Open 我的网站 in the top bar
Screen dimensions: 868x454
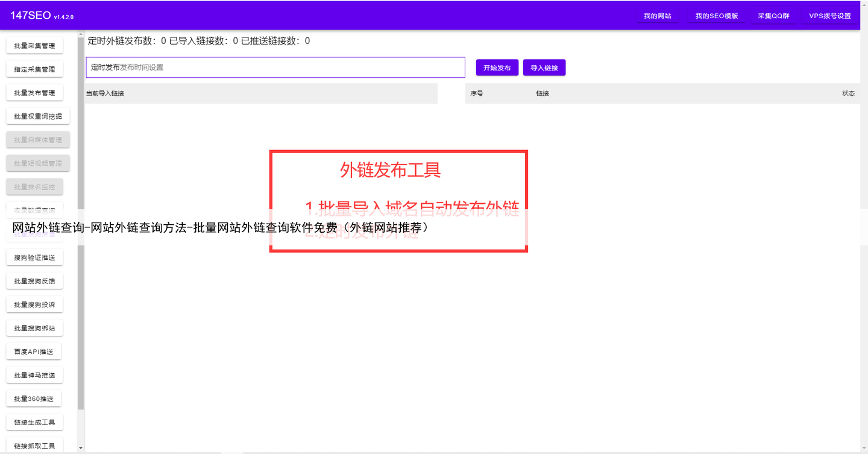point(657,16)
